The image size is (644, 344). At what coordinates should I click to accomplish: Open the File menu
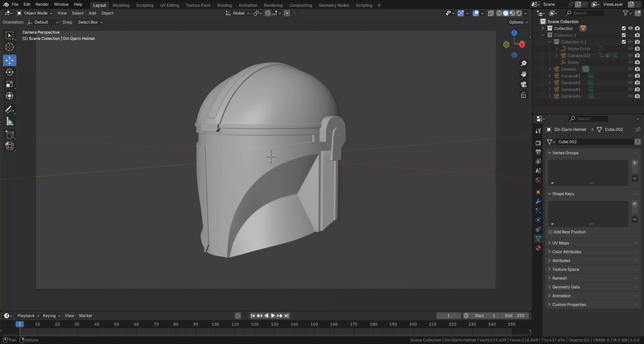pyautogui.click(x=15, y=4)
